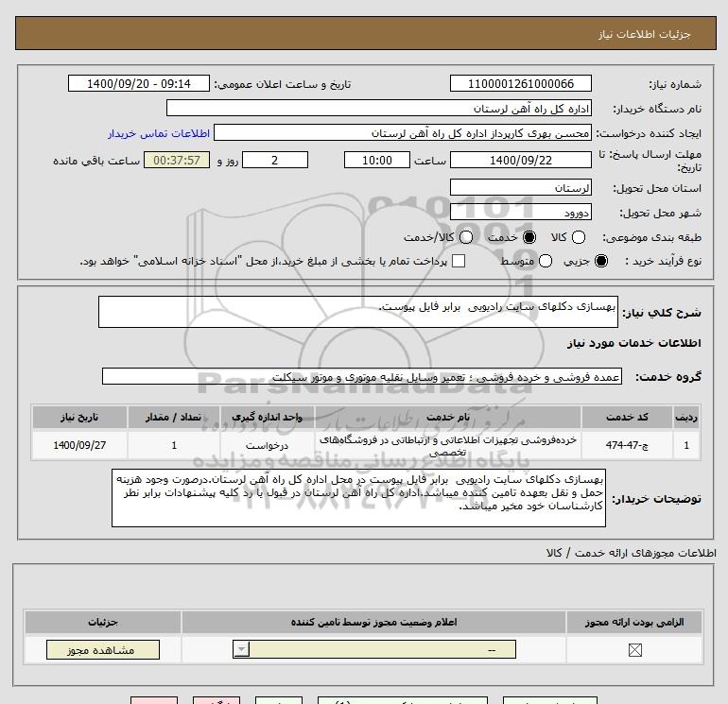Screen dimensions: 728x704
Task: Click the need number field 1100001261000066
Action: [x=520, y=83]
